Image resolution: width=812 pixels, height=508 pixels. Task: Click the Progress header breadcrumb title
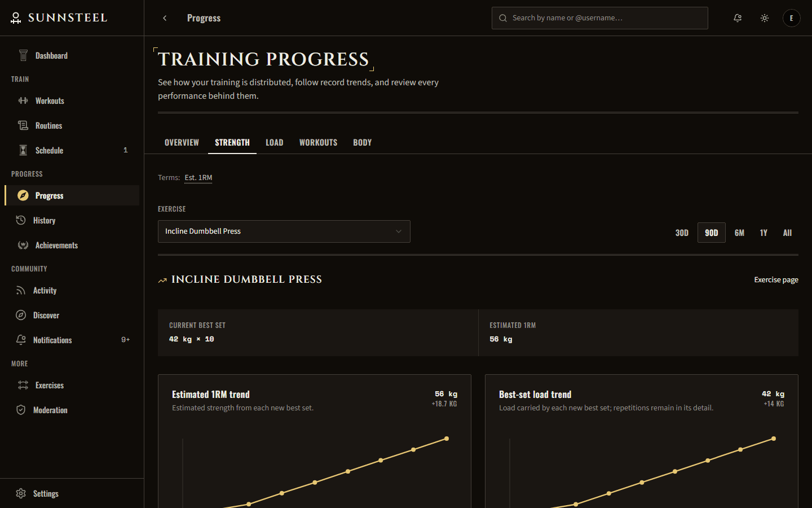coord(204,18)
